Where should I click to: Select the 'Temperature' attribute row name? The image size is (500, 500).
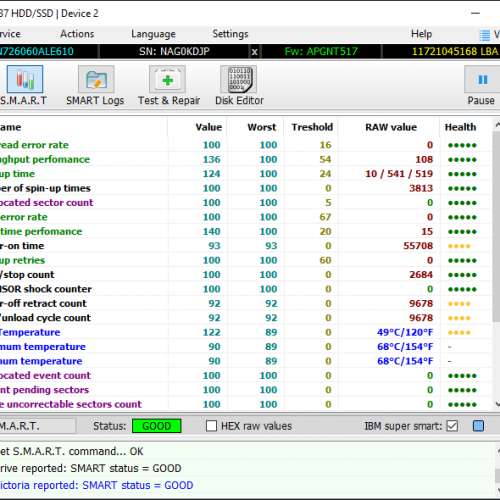click(x=30, y=332)
